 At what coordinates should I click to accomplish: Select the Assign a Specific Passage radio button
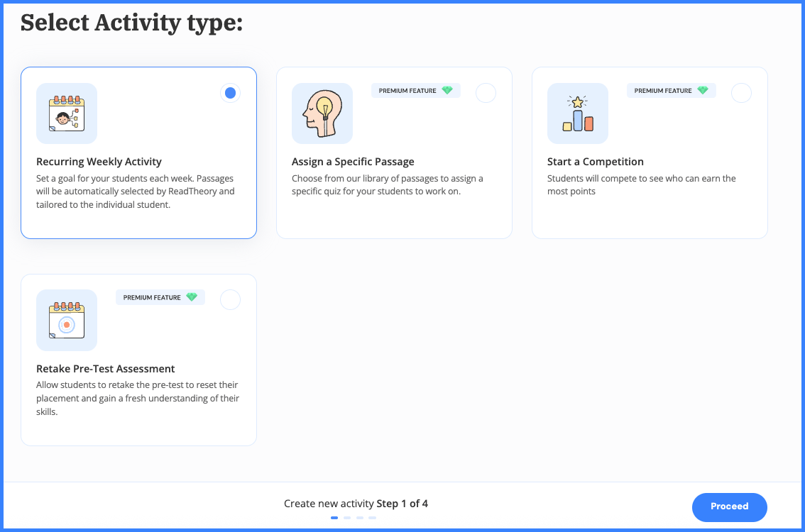point(486,92)
